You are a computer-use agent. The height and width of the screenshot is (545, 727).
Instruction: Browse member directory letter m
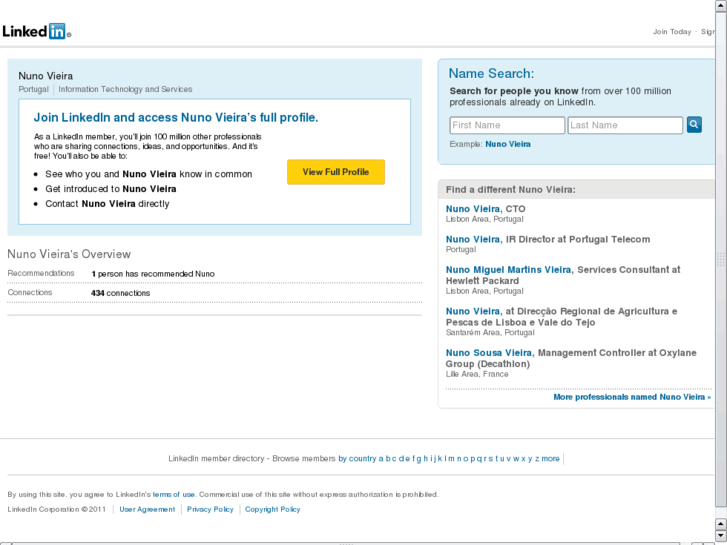(x=451, y=459)
